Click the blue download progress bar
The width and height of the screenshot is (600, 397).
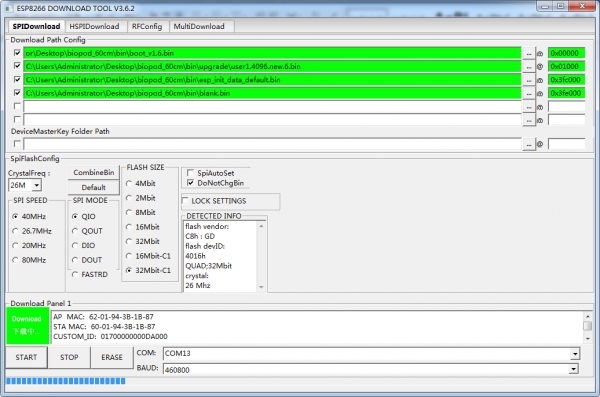pyautogui.click(x=65, y=381)
